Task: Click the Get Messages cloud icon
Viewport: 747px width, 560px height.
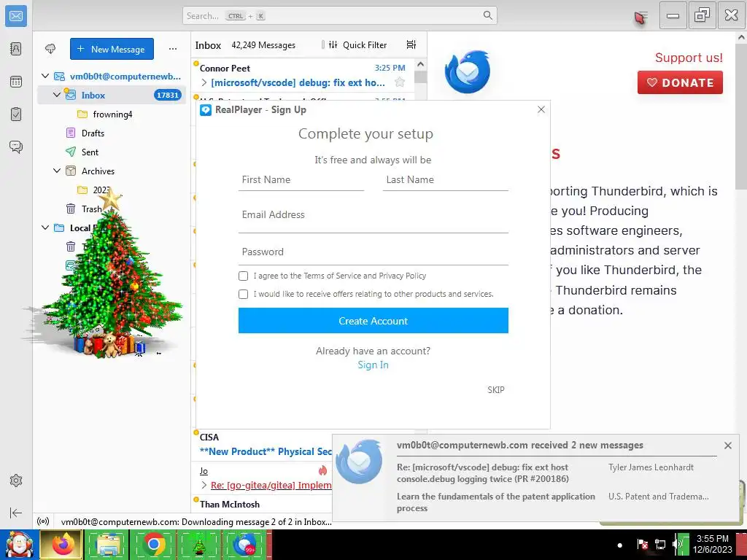Action: click(50, 49)
